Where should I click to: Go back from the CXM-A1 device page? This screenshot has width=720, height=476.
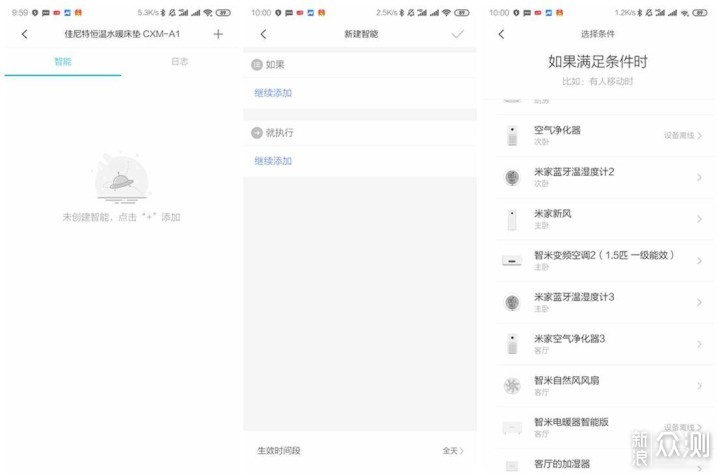pos(24,34)
